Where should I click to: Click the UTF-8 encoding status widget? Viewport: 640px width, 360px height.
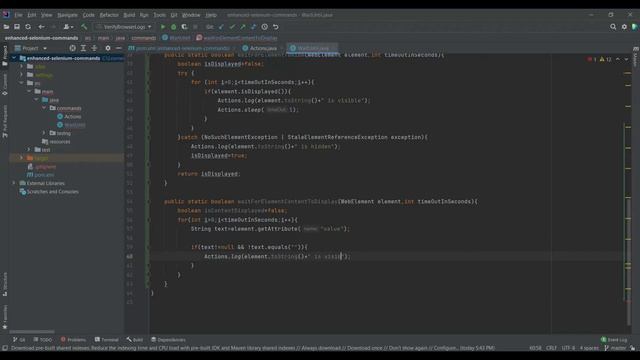click(568, 348)
